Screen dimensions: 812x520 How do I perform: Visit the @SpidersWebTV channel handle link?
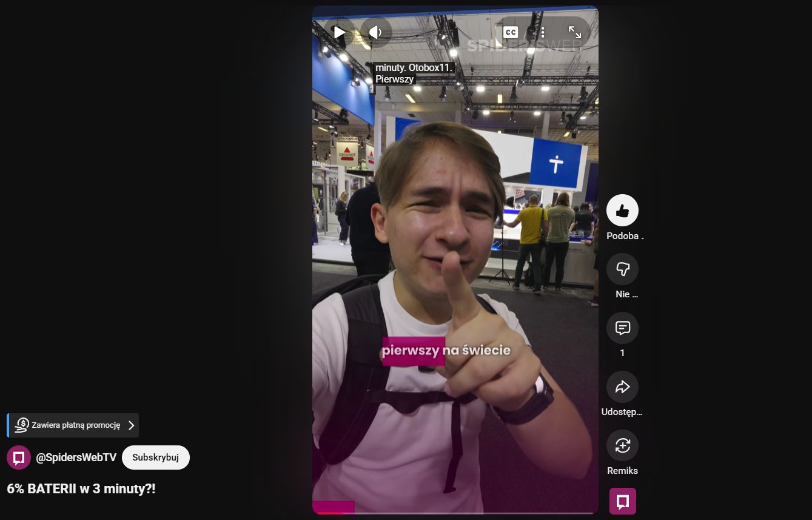click(x=76, y=458)
